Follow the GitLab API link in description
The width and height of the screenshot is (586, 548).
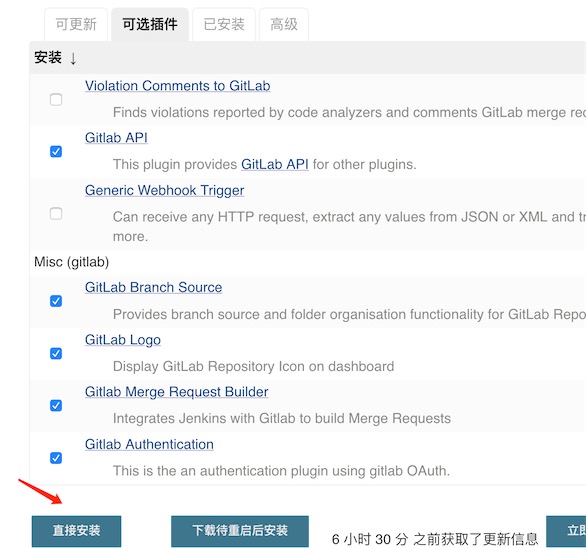click(275, 164)
